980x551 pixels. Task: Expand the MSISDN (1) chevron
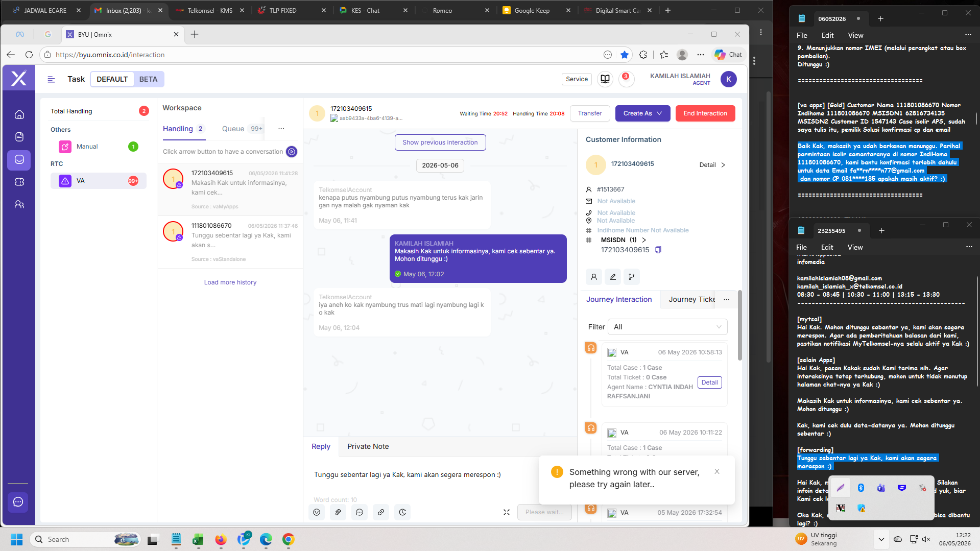[x=644, y=240]
